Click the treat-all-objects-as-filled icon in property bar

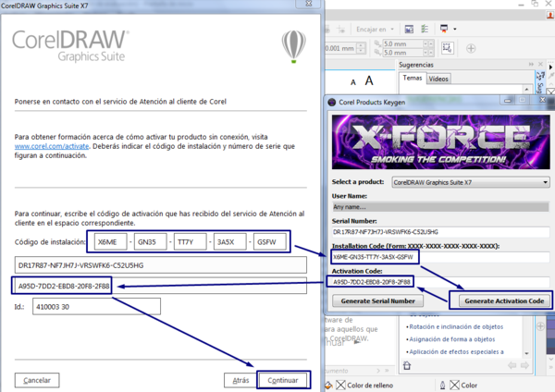click(x=447, y=48)
